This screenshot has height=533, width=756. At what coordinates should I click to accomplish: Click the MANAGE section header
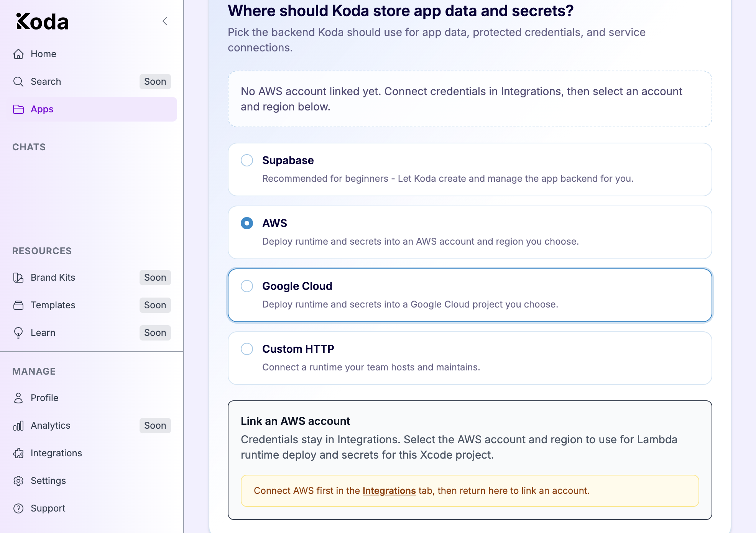34,372
